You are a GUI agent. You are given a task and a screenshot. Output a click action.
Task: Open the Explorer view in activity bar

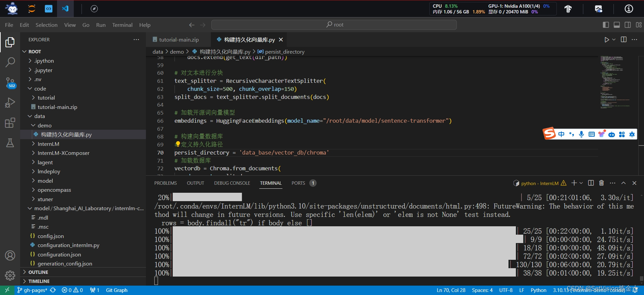[10, 42]
